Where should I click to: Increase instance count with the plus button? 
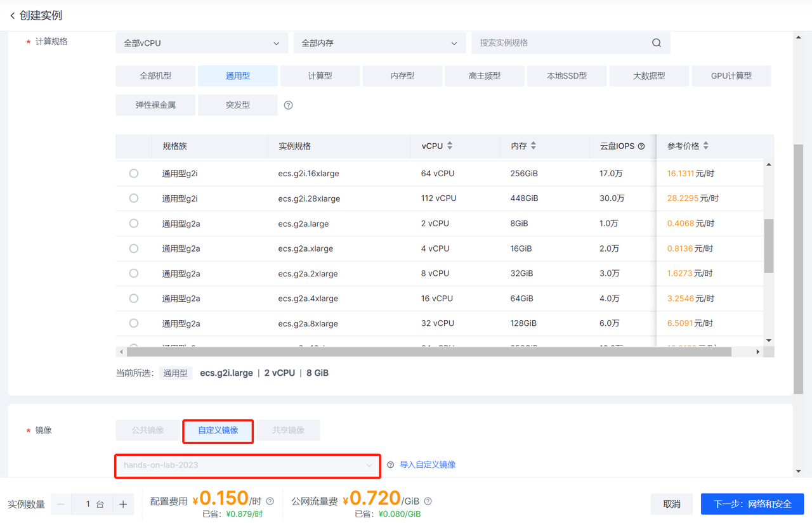[x=123, y=505]
